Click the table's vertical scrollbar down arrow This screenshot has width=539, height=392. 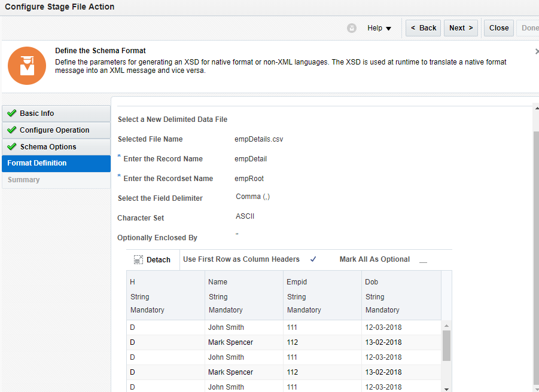(x=446, y=387)
